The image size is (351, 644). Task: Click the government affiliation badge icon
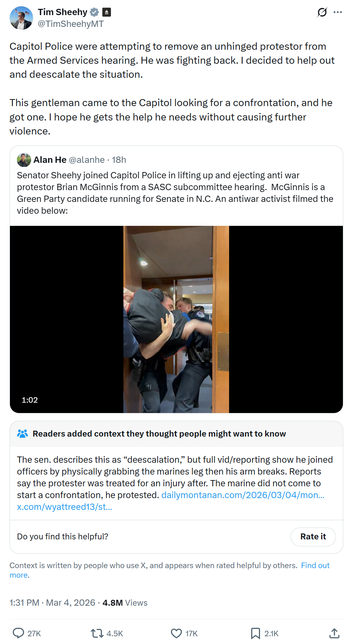tap(106, 12)
